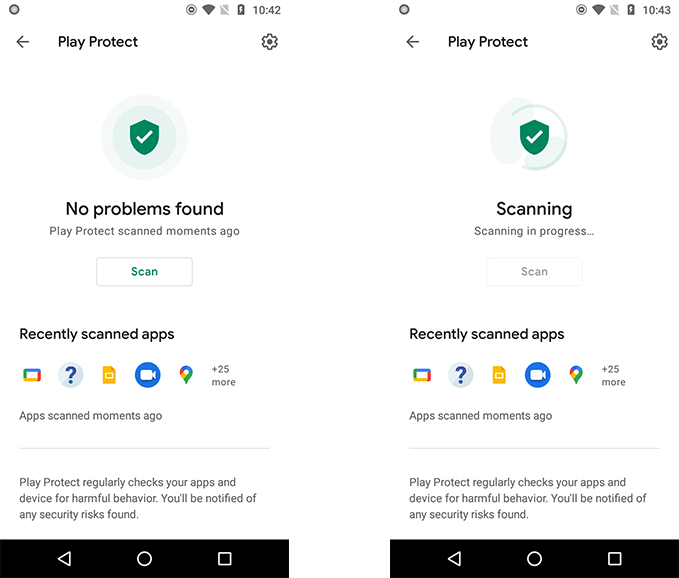Expand +25 more apps on Scanning screen

point(613,375)
